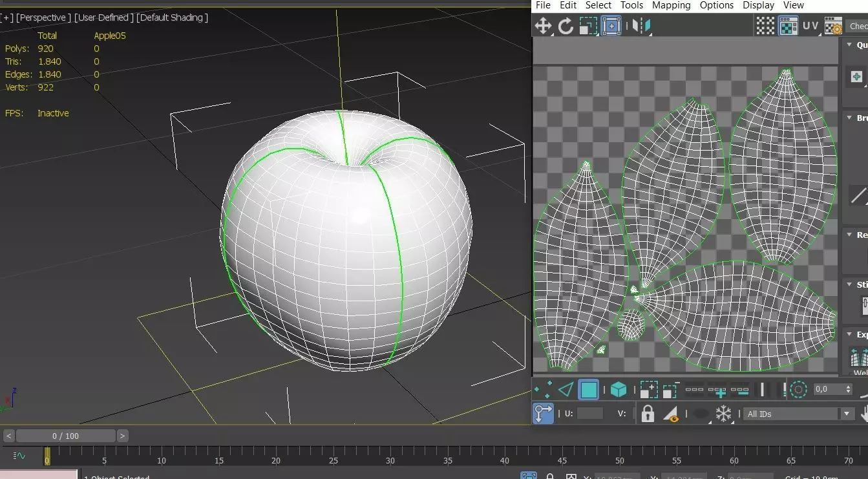Click the Grow selection icon

tap(649, 390)
